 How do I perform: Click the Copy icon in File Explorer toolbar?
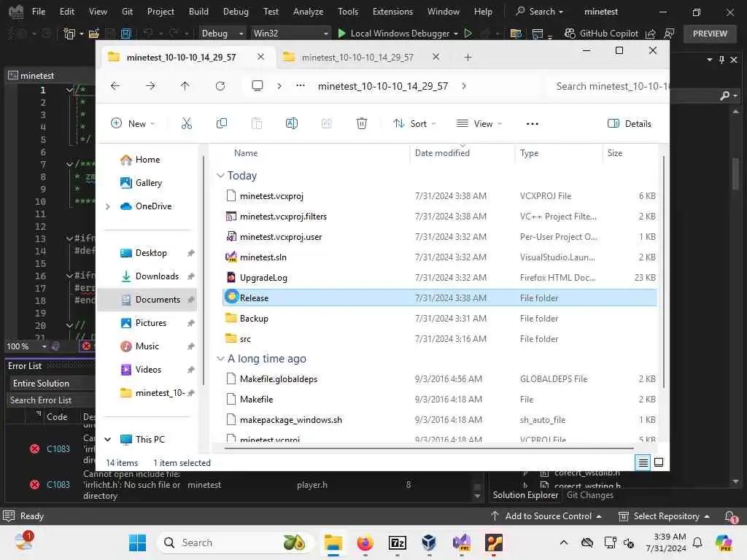(x=222, y=124)
